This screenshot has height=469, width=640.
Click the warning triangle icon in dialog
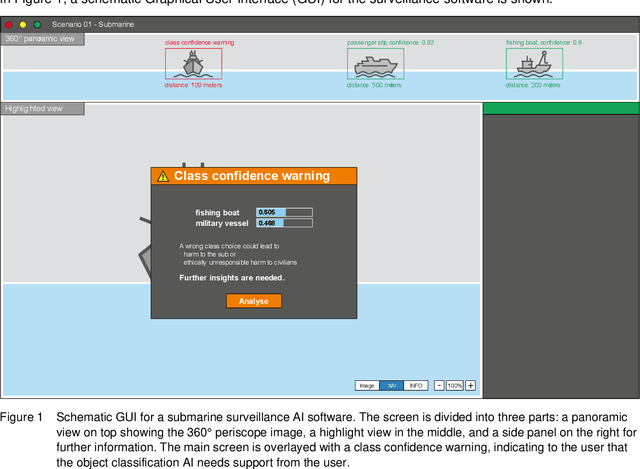coord(163,176)
